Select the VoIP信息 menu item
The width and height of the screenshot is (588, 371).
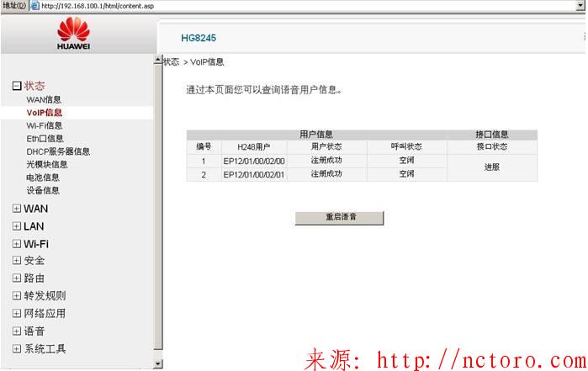click(x=45, y=113)
